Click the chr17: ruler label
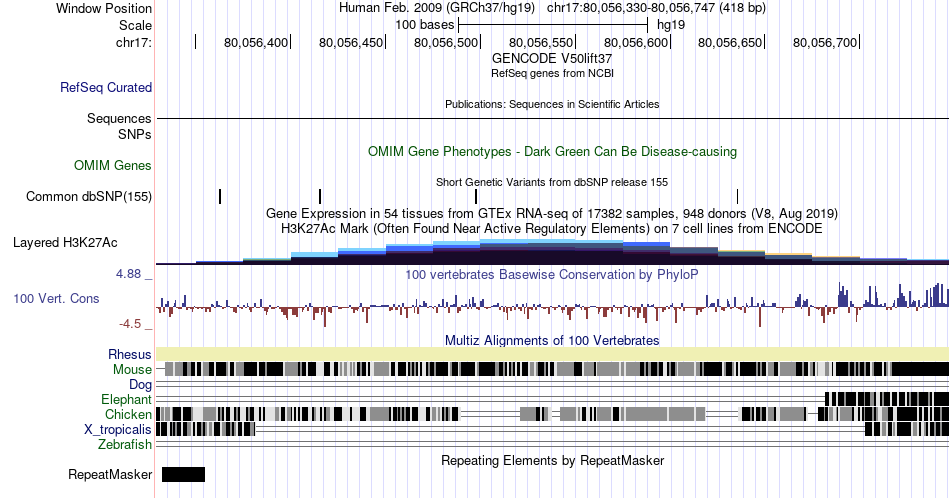 (x=134, y=42)
